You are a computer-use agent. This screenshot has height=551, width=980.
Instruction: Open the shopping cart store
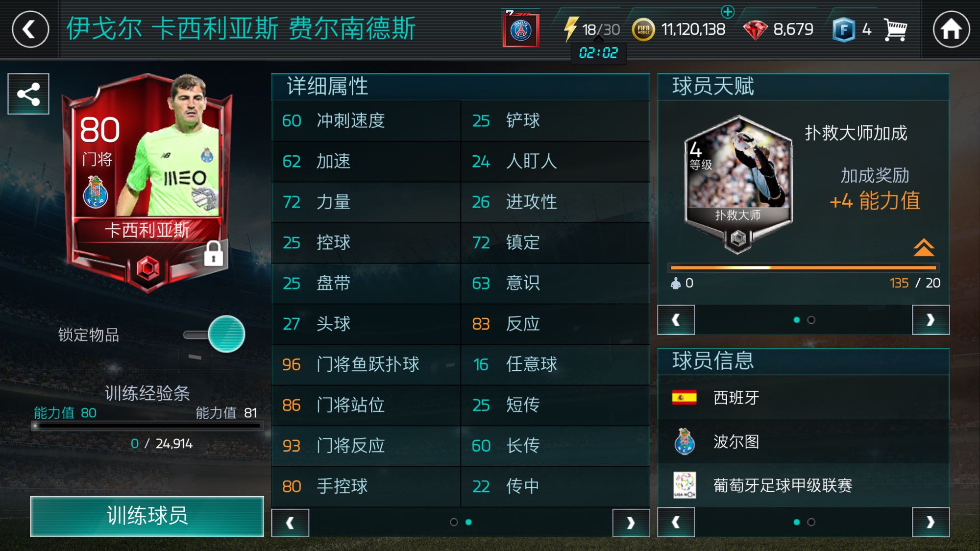[896, 29]
